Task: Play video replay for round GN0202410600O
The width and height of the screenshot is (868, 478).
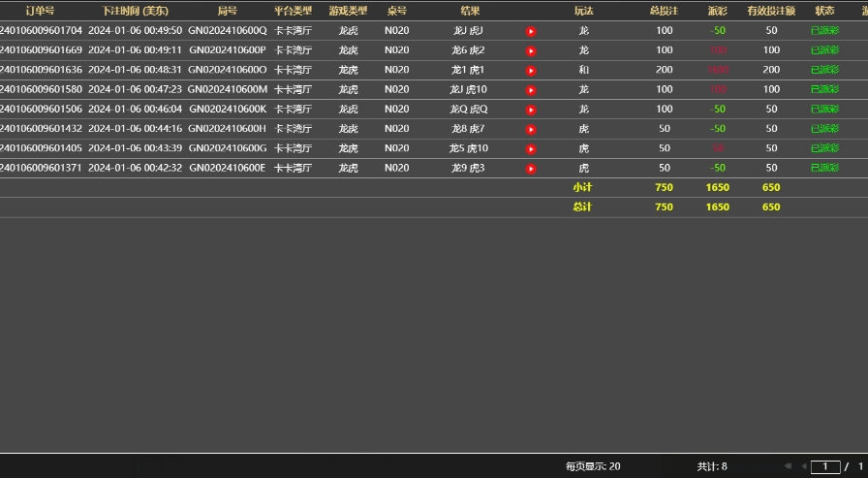Action: tap(531, 71)
